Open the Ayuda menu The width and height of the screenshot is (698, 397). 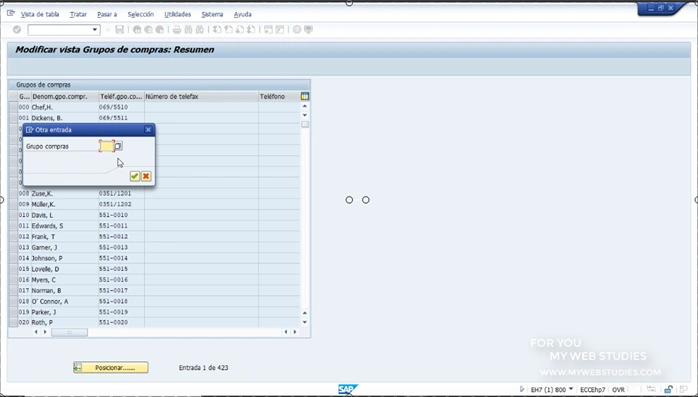[x=243, y=14]
